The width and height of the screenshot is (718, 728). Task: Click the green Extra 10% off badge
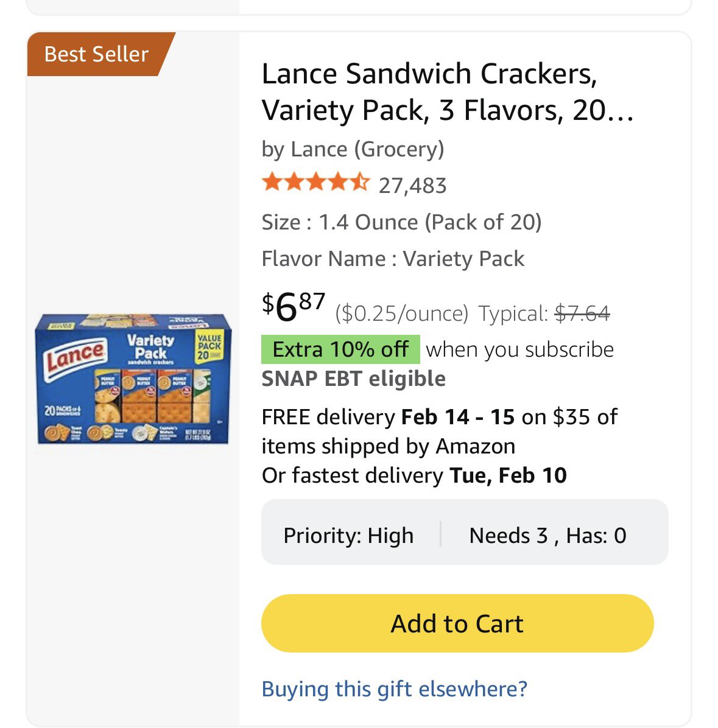pyautogui.click(x=340, y=349)
